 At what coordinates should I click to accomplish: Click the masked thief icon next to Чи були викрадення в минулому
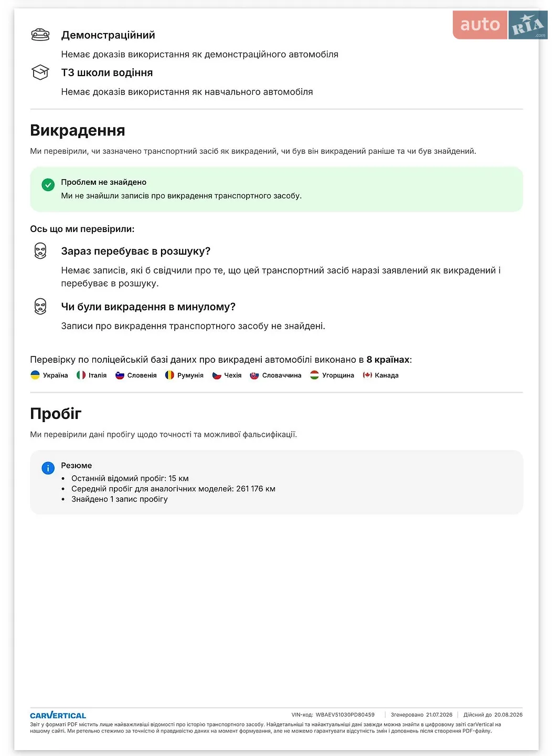coord(40,306)
